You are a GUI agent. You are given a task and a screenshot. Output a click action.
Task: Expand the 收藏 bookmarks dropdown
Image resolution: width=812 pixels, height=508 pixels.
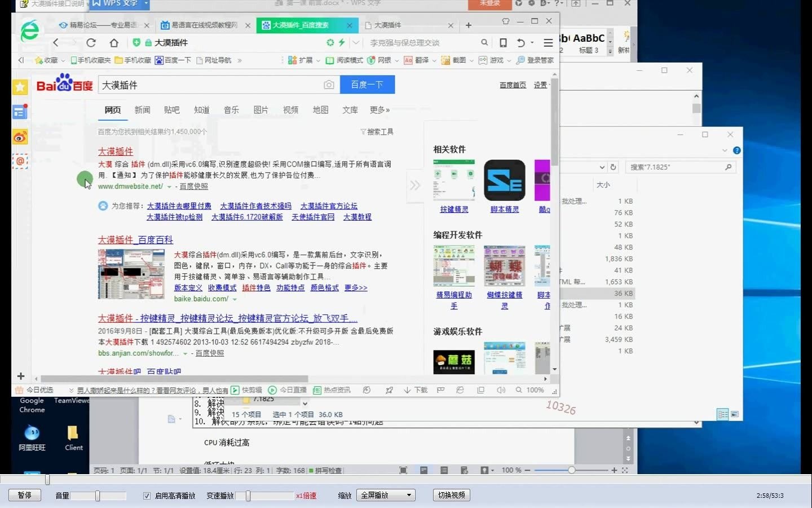(63, 60)
